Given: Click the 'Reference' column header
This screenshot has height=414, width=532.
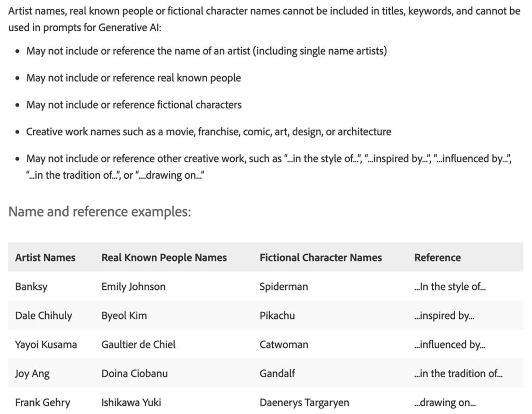Looking at the screenshot, I should pos(437,258).
